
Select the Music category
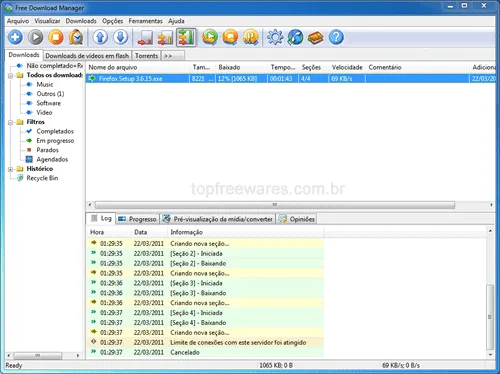click(45, 84)
